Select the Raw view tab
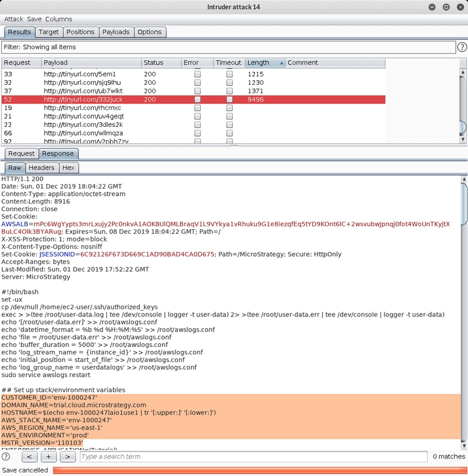This screenshot has height=476, width=468. [15, 168]
